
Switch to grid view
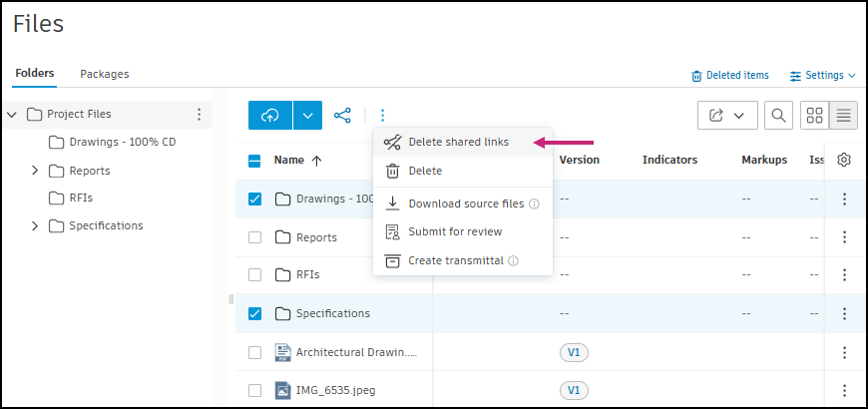pyautogui.click(x=815, y=115)
